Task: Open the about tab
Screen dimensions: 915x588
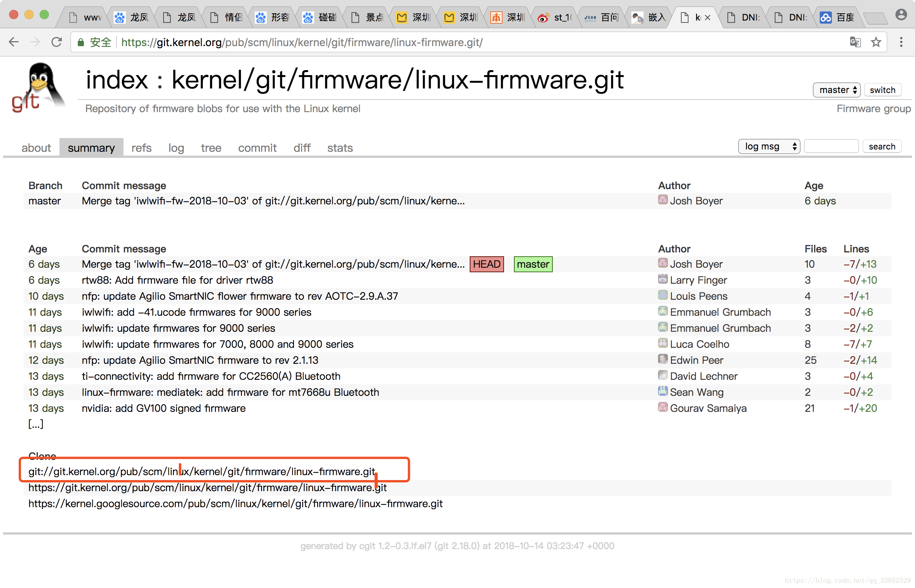Action: 36,148
